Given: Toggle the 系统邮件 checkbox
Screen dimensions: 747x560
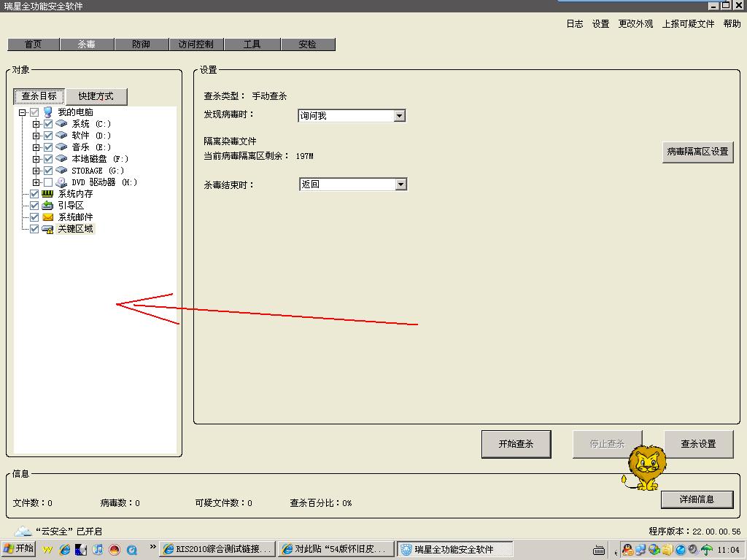Looking at the screenshot, I should (x=34, y=217).
